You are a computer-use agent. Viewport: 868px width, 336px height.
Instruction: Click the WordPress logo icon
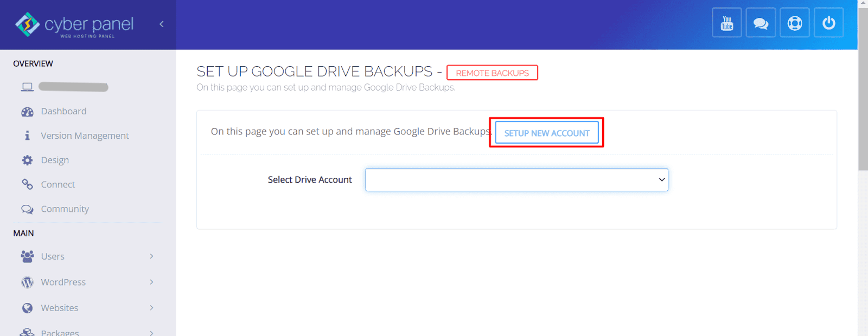pos(27,282)
